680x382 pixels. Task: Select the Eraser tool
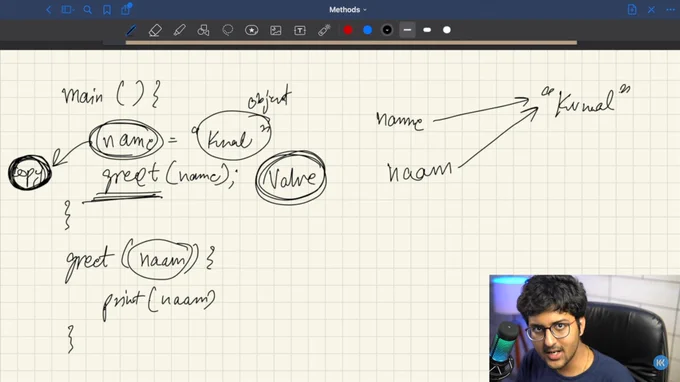click(155, 30)
